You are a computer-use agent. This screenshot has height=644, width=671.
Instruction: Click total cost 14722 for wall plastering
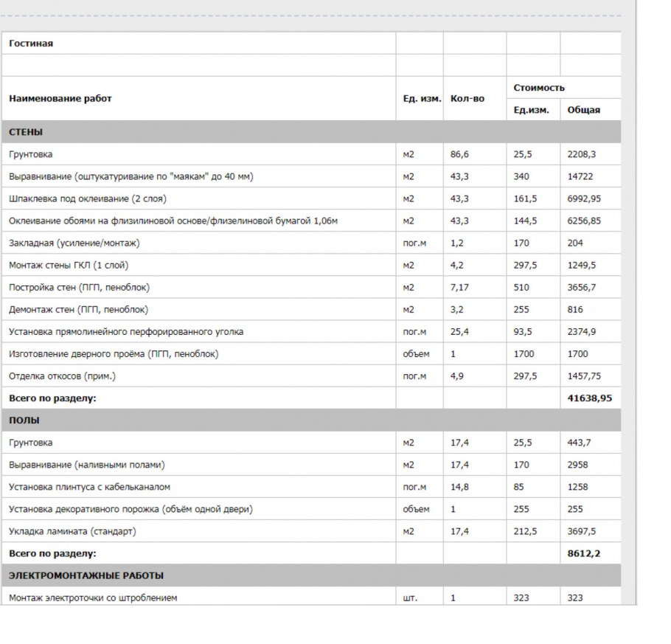click(580, 177)
